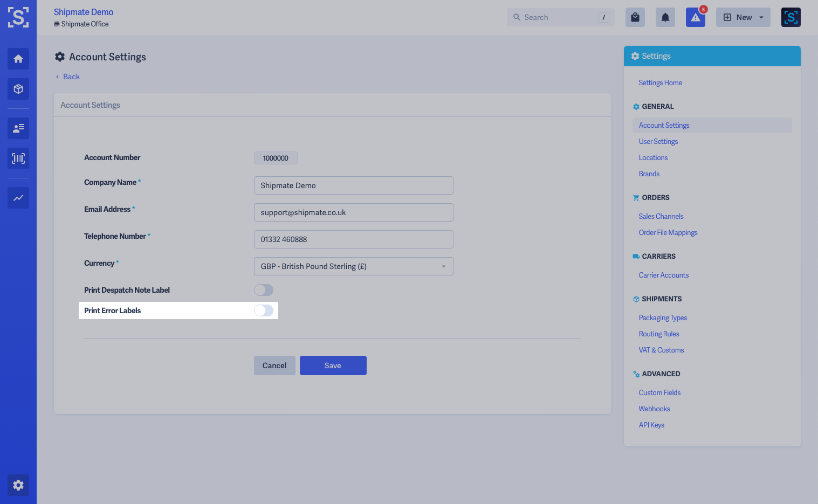This screenshot has height=504, width=818.
Task: Click the Shipmate logo at top left
Action: (x=18, y=17)
